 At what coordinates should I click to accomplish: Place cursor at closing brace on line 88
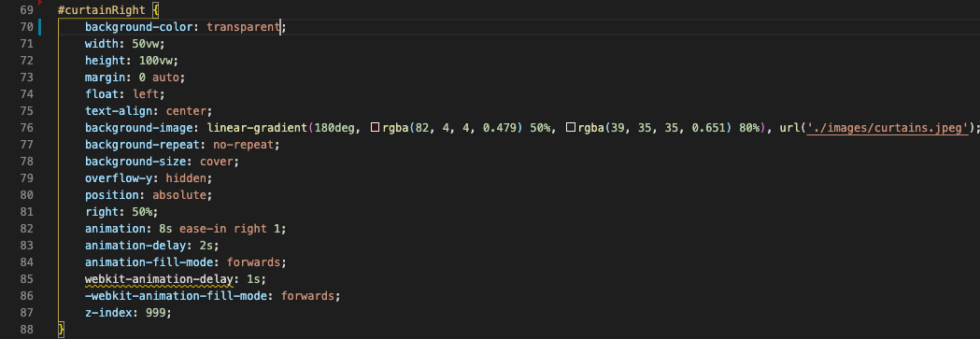[x=61, y=329]
